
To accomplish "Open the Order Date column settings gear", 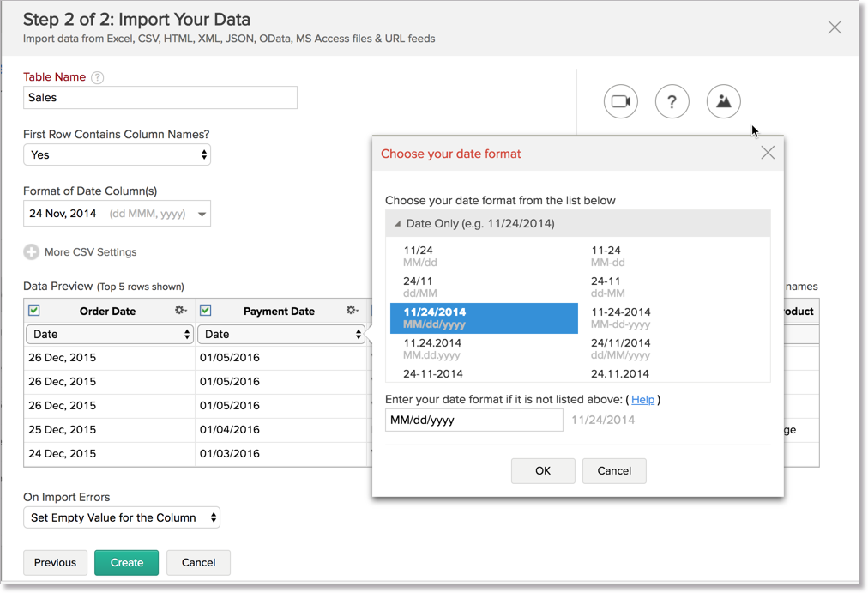I will coord(180,310).
